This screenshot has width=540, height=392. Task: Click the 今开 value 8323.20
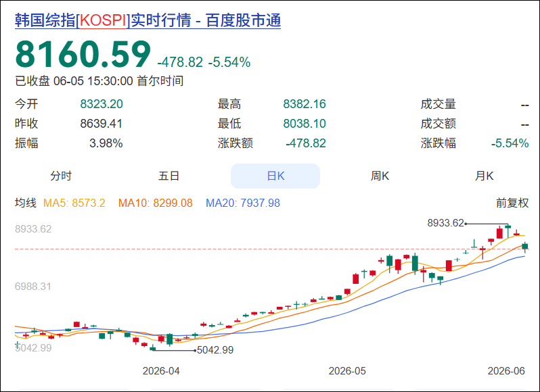pos(102,104)
